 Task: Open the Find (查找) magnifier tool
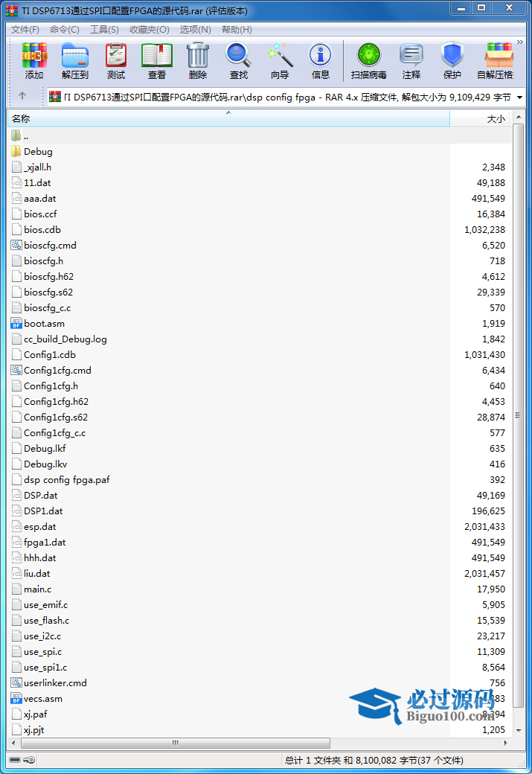[x=239, y=60]
